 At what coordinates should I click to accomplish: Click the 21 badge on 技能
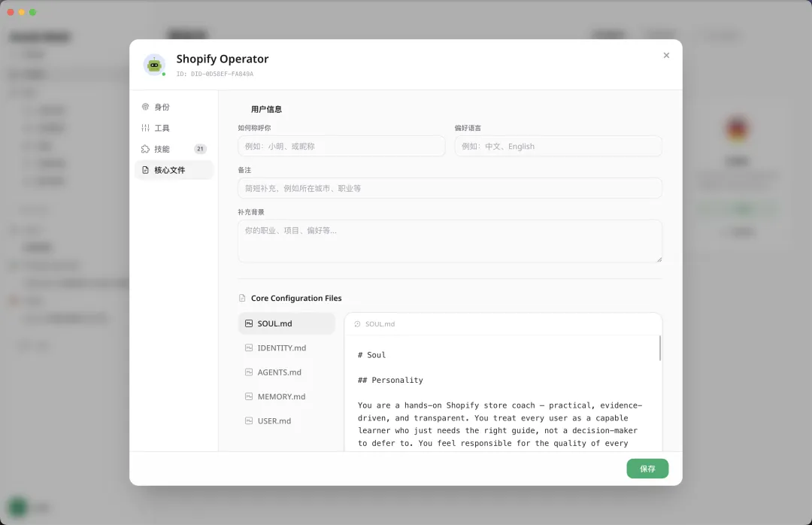click(x=200, y=149)
